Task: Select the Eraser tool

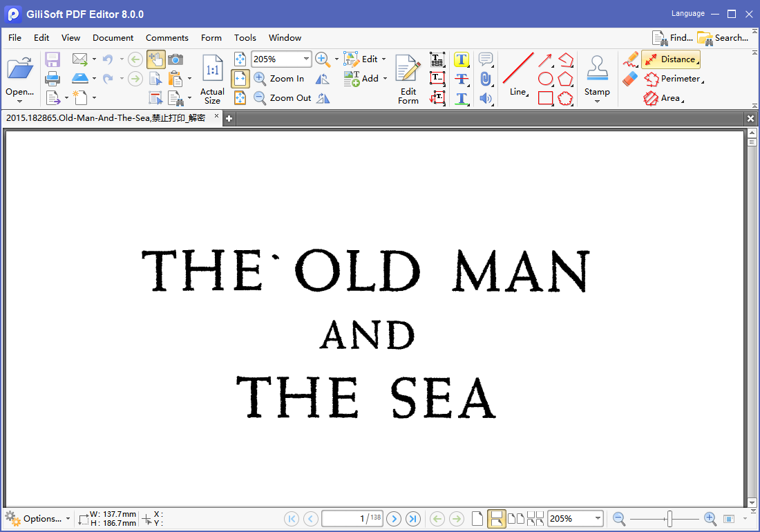Action: pyautogui.click(x=629, y=79)
